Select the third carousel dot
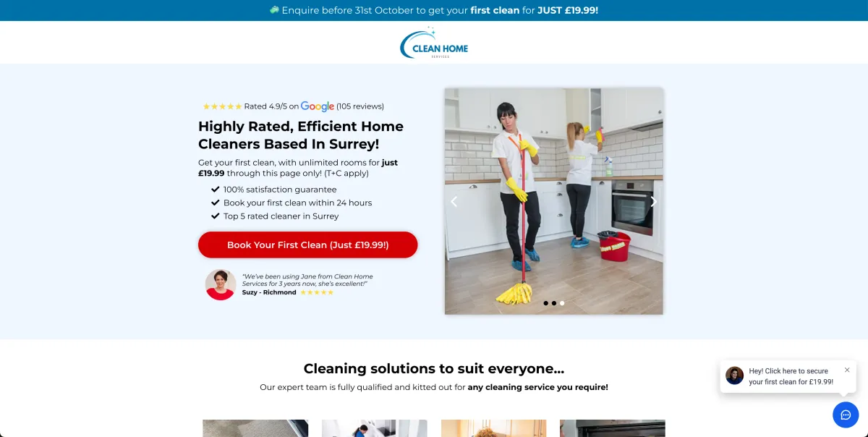The height and width of the screenshot is (437, 868). (562, 303)
